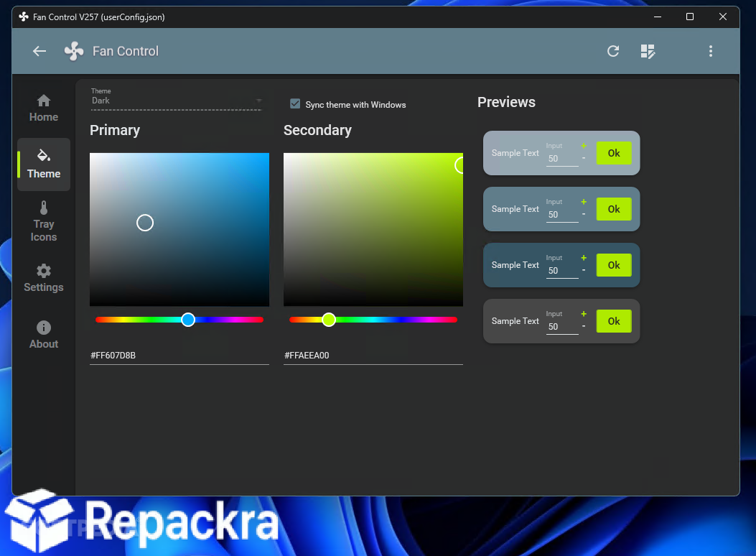Go back with the arrow icon
Screen dimensions: 756x556
39,51
